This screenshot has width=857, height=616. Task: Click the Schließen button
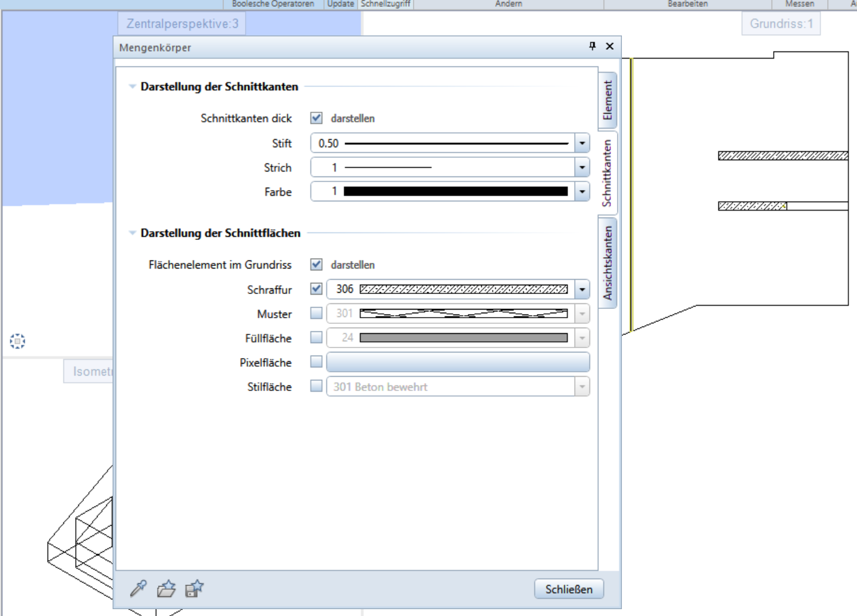568,589
